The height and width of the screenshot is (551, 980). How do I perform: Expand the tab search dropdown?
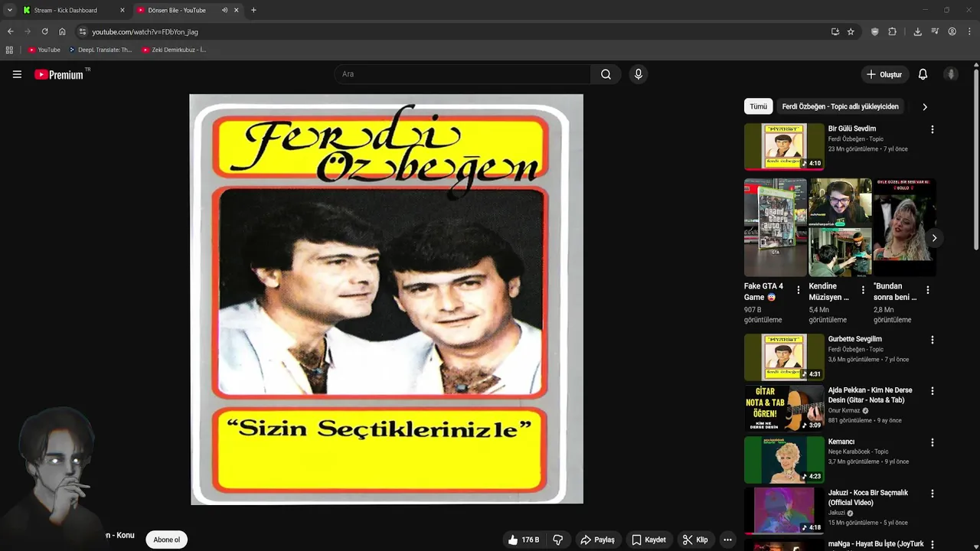(x=9, y=10)
